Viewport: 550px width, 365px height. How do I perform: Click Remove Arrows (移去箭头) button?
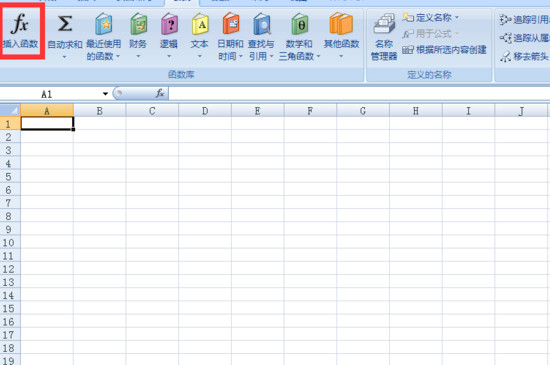[x=524, y=56]
